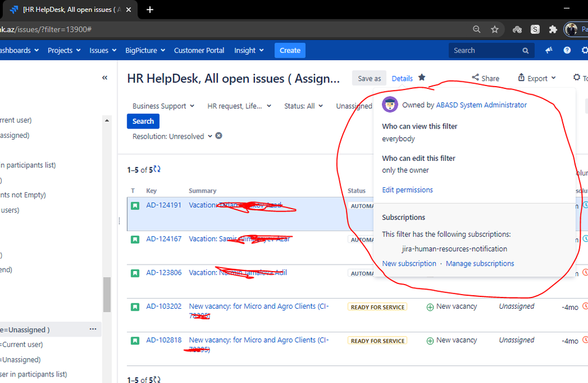Open the Status: All dropdown
588x383 pixels.
click(x=303, y=106)
